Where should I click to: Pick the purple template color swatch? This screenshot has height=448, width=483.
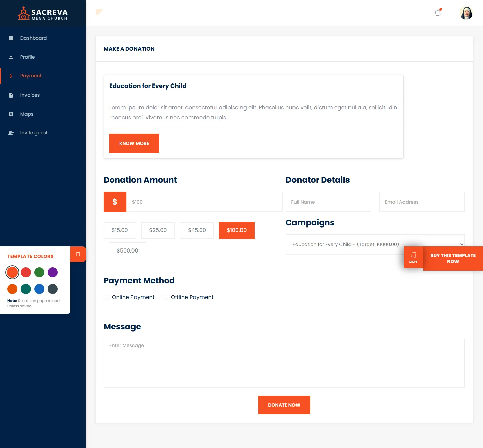(53, 272)
